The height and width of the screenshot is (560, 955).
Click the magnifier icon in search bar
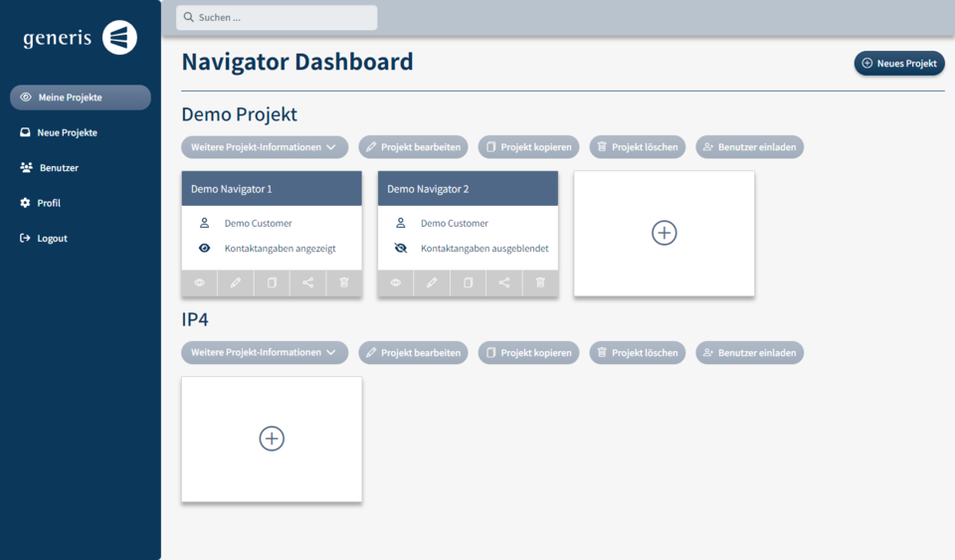tap(189, 17)
